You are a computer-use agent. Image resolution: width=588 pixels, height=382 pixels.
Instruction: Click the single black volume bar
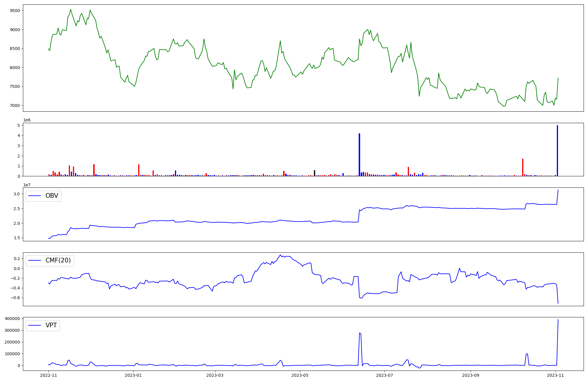pyautogui.click(x=315, y=173)
